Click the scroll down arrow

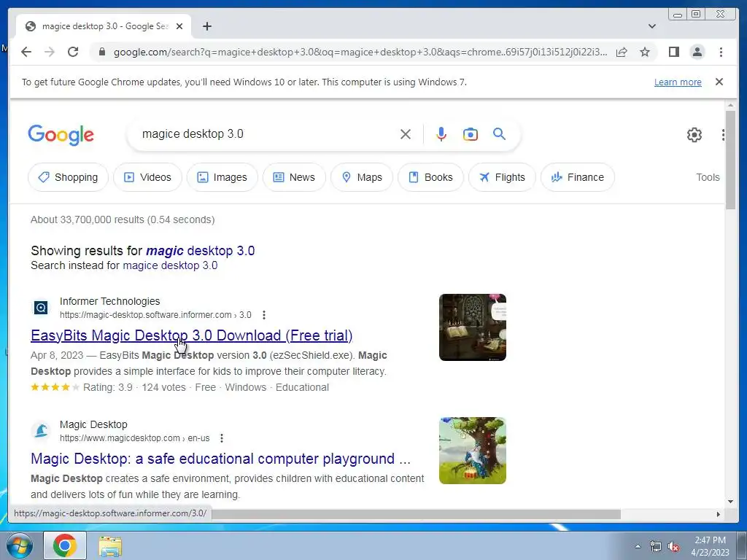[730, 501]
